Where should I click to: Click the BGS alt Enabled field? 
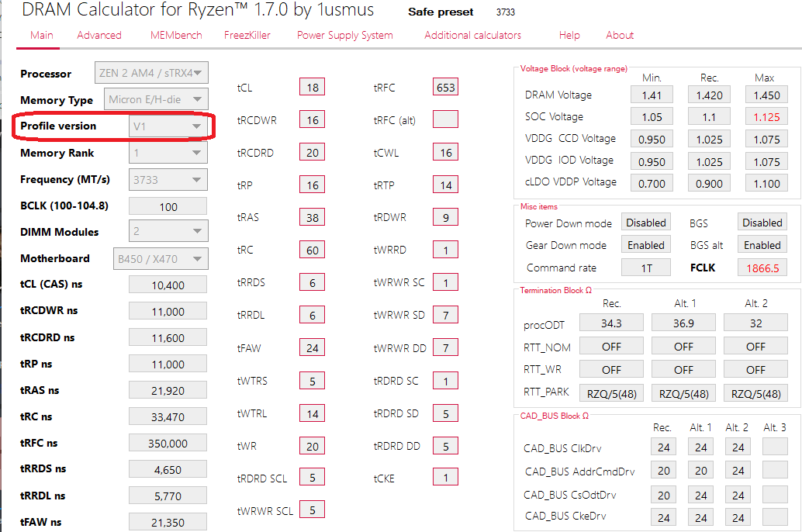[762, 245]
